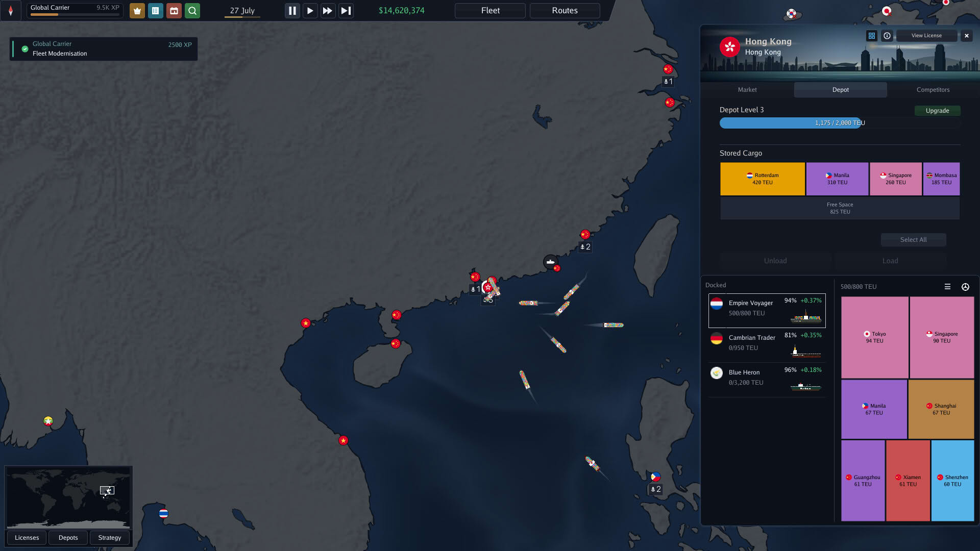Screen dimensions: 980x551
Task: Close the Hong Kong port panel
Action: [966, 36]
